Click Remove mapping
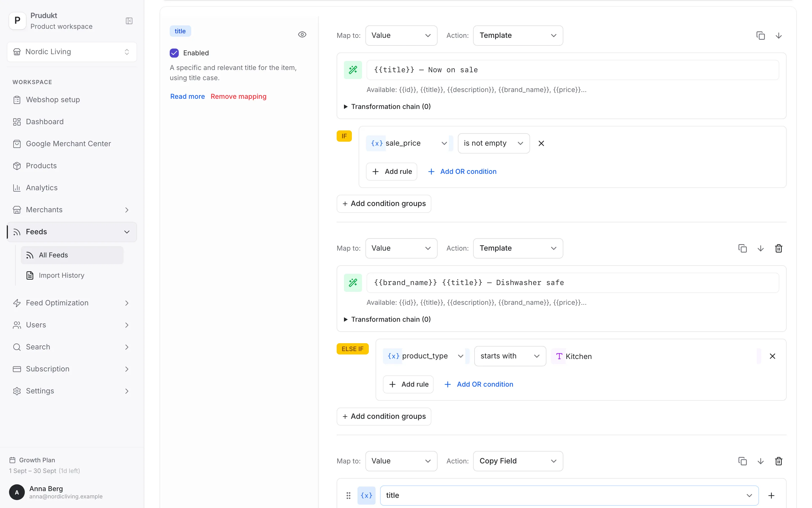Image resolution: width=812 pixels, height=508 pixels. (238, 97)
